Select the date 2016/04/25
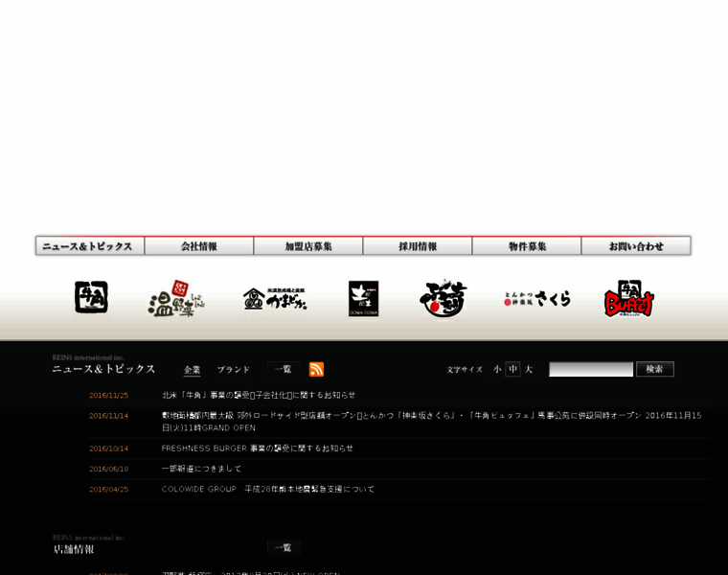 pos(108,490)
